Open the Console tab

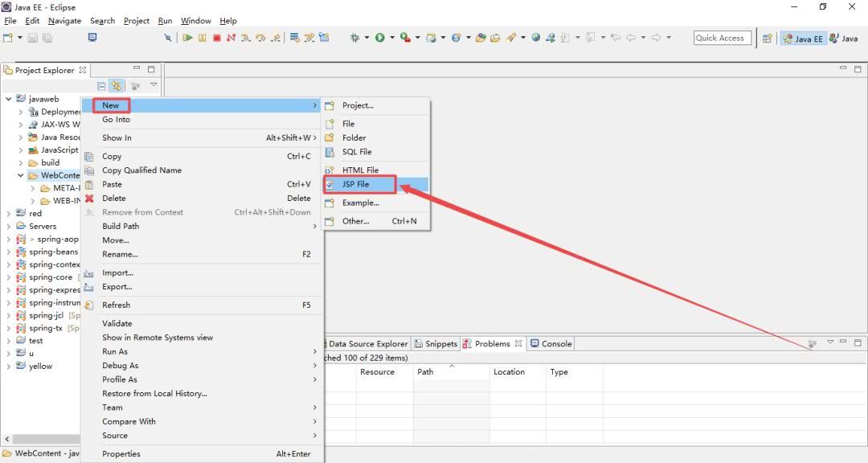tap(551, 343)
